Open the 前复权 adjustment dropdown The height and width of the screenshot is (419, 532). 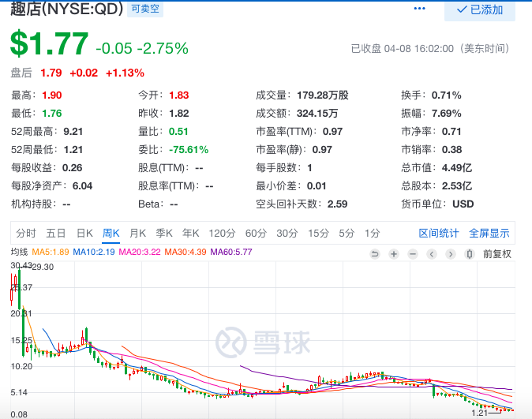point(497,253)
